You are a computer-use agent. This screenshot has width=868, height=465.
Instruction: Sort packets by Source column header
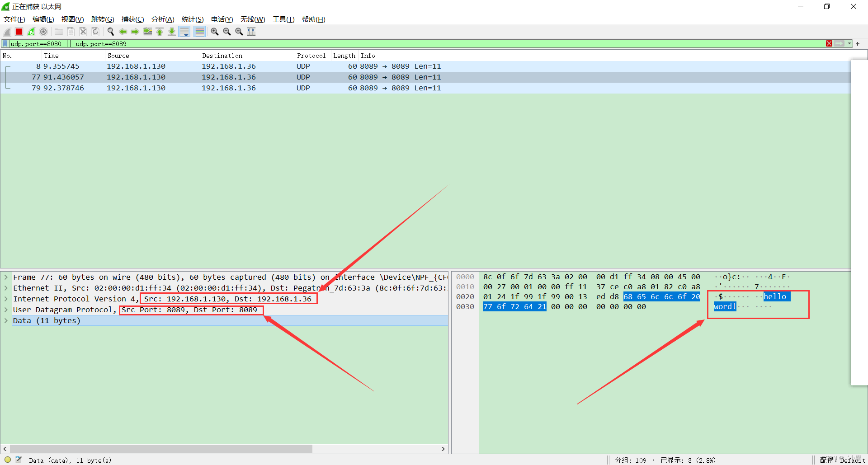coord(152,56)
